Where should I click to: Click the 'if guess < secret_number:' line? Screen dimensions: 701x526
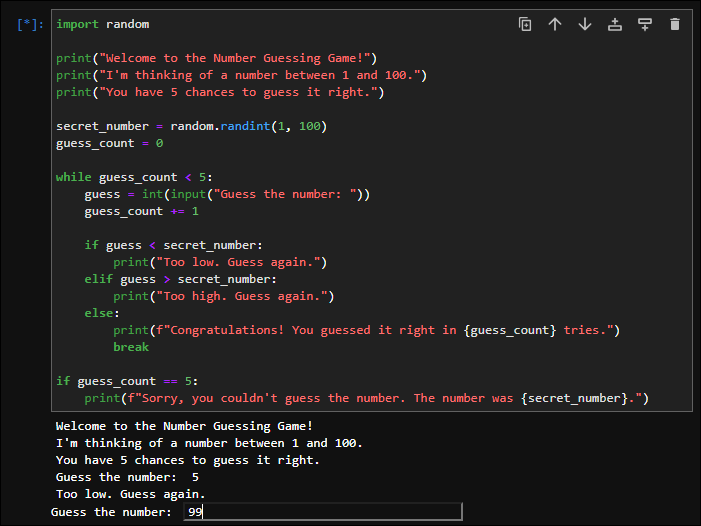(173, 245)
